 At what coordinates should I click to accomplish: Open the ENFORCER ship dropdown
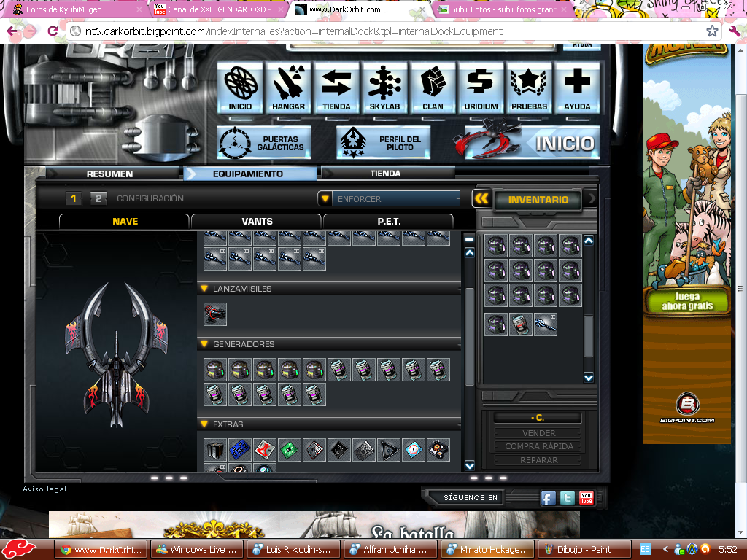(x=390, y=198)
